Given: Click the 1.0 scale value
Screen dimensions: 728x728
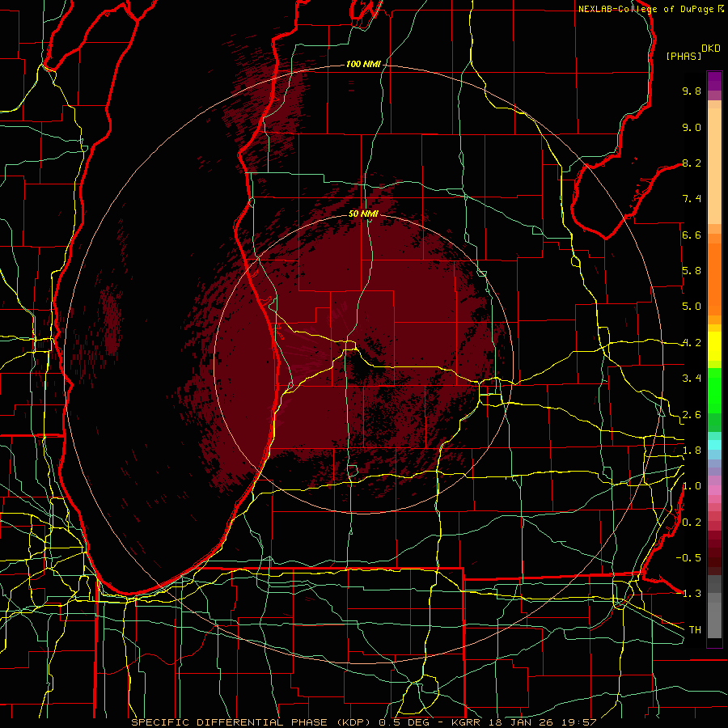Looking at the screenshot, I should (x=692, y=486).
